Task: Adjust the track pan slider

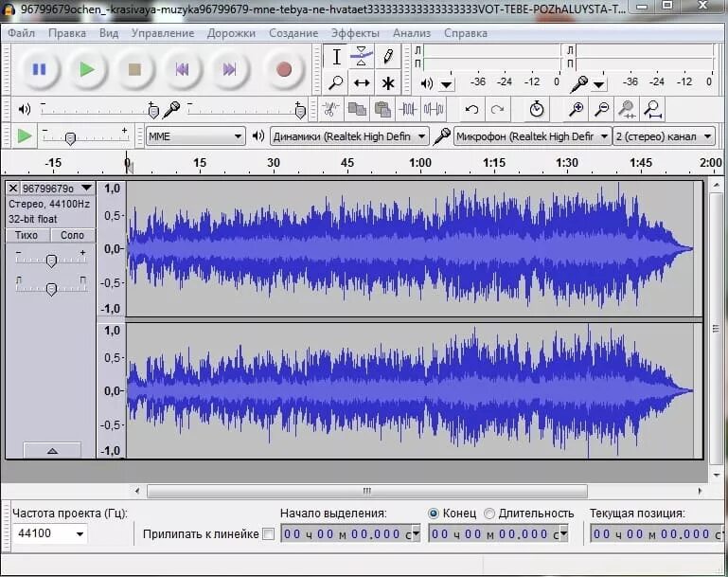Action: tap(51, 288)
